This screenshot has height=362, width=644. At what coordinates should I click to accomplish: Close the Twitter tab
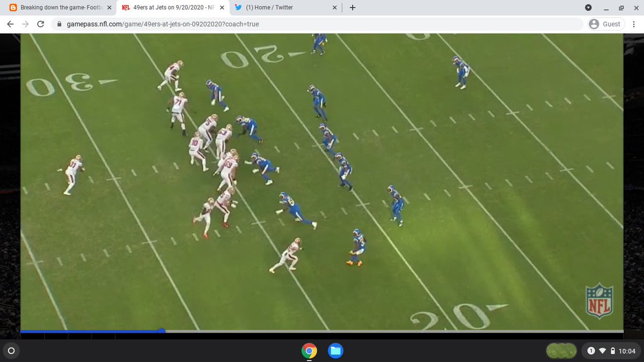334,8
